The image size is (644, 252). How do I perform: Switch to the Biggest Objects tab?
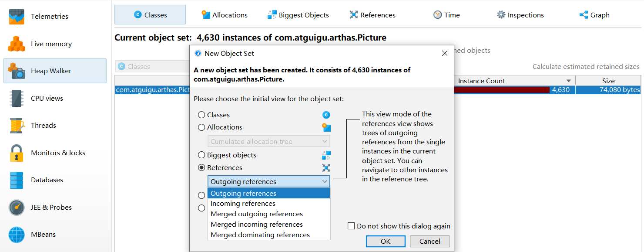point(298,15)
